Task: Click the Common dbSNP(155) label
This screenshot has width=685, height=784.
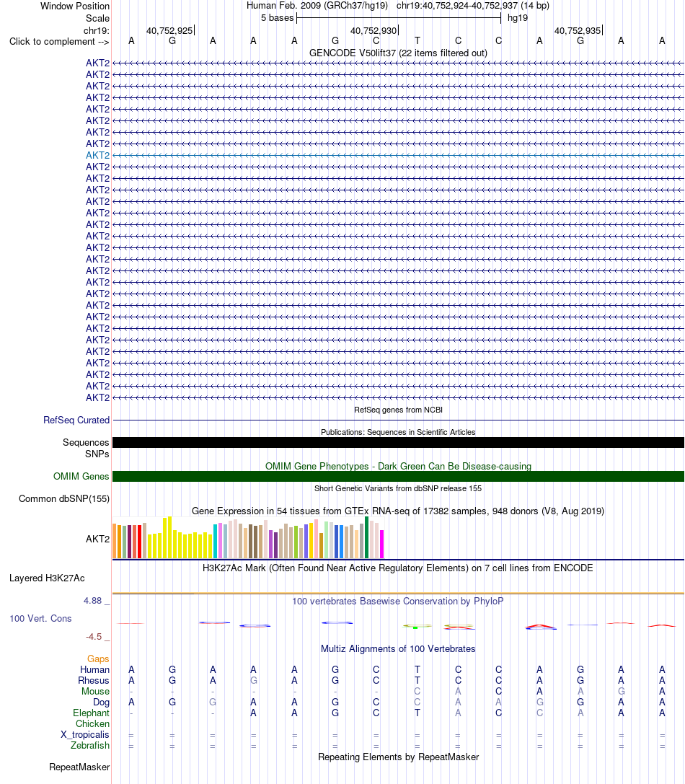Action: pyautogui.click(x=64, y=499)
